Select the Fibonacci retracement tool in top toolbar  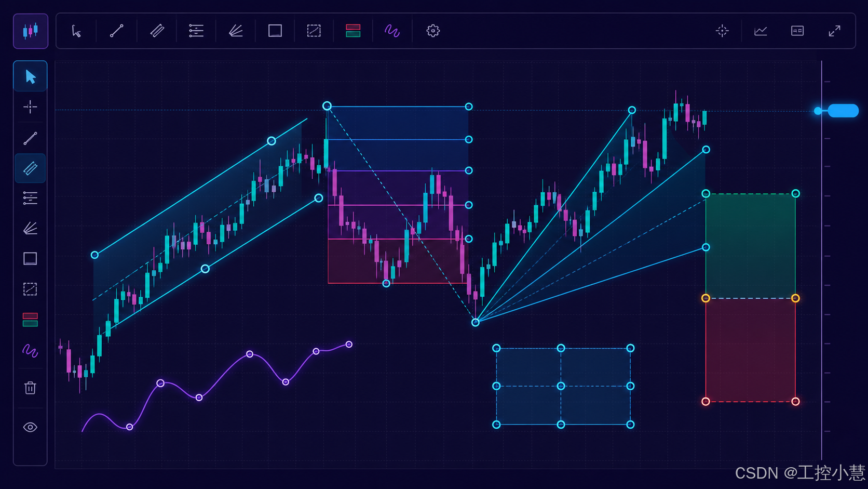point(196,31)
